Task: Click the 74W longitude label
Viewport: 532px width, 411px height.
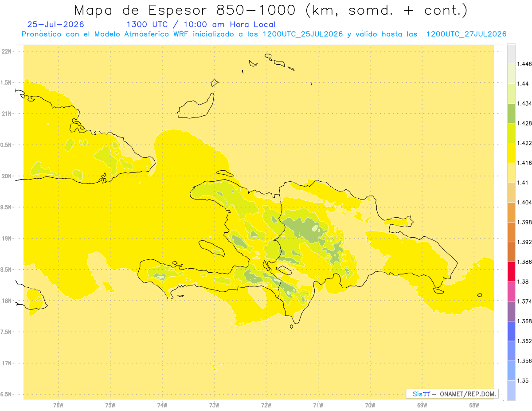Action: [x=162, y=405]
